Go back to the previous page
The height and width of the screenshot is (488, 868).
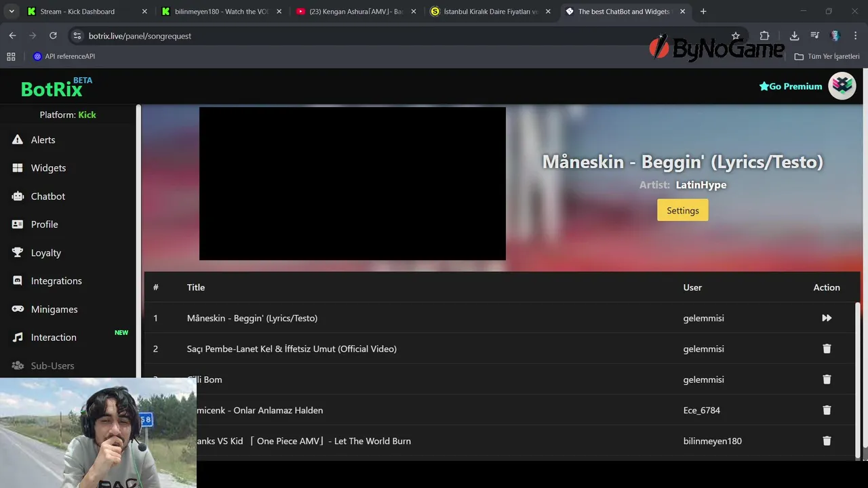(12, 36)
